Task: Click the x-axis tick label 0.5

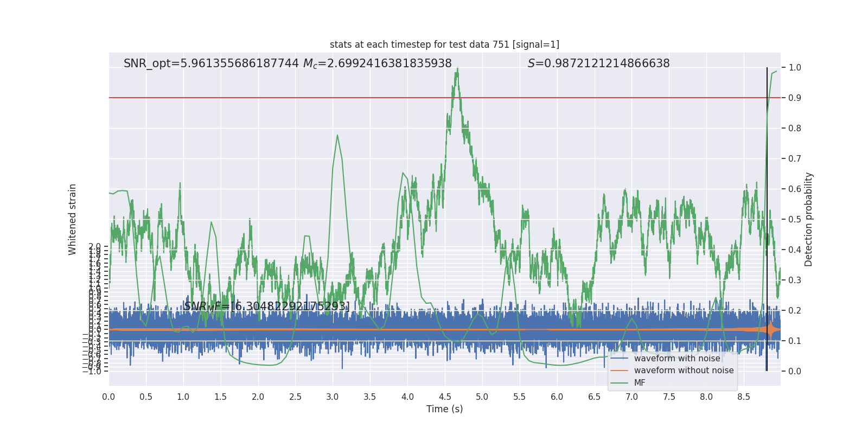Action: click(x=146, y=397)
